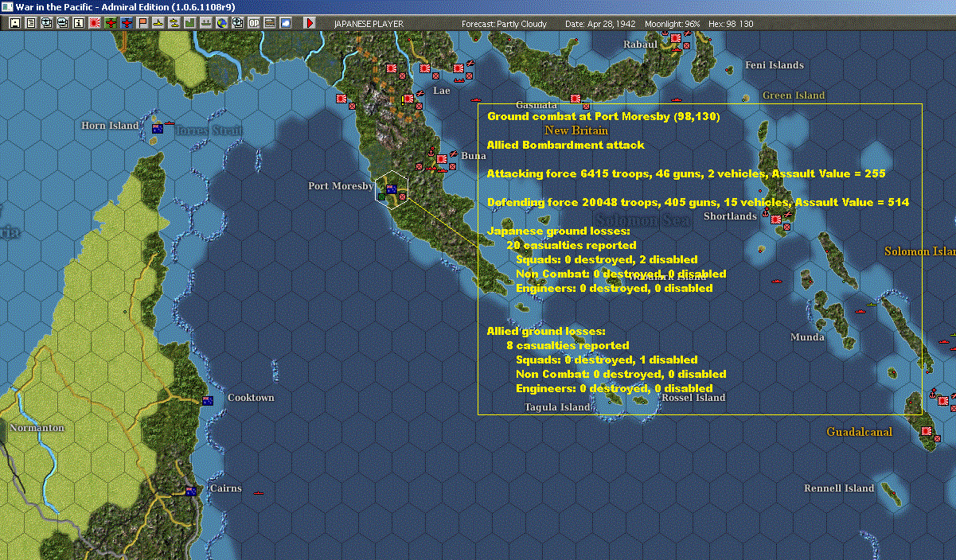Select the red plane on blue background icon
The image size is (956, 560).
coord(127,23)
